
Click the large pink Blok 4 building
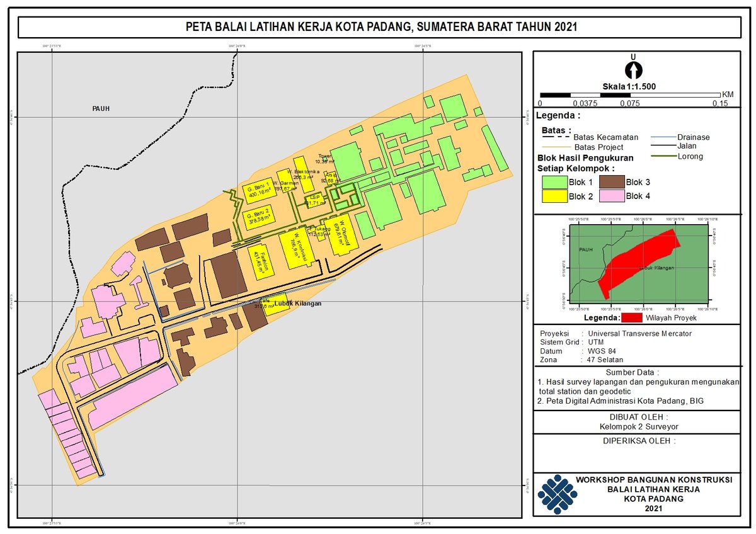click(x=134, y=397)
